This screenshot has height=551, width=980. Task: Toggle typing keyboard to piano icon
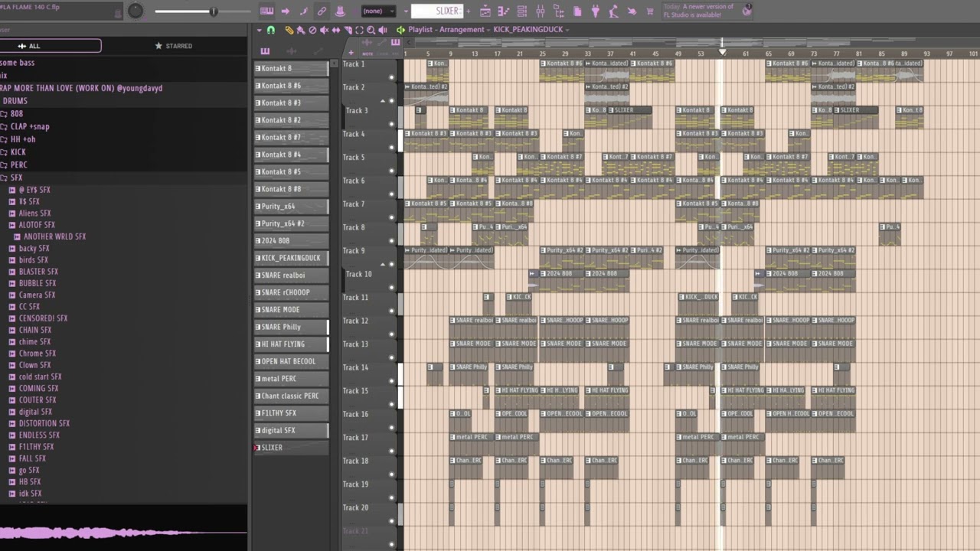(266, 11)
